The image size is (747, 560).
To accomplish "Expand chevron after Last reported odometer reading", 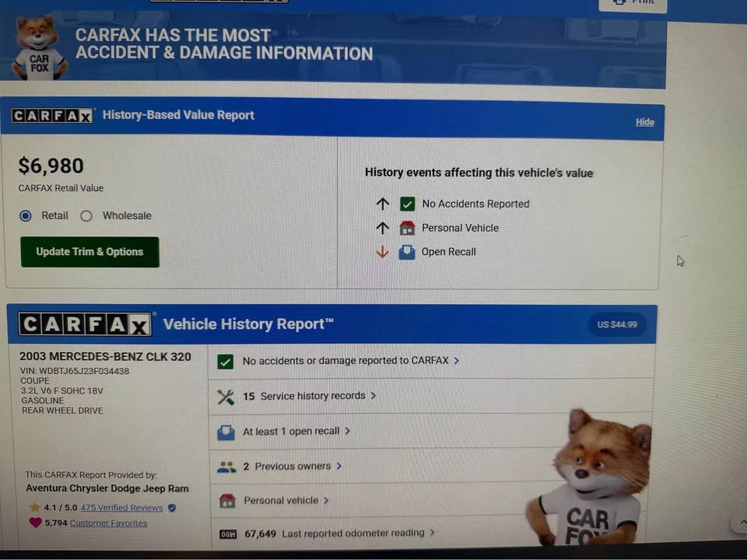I will point(432,532).
